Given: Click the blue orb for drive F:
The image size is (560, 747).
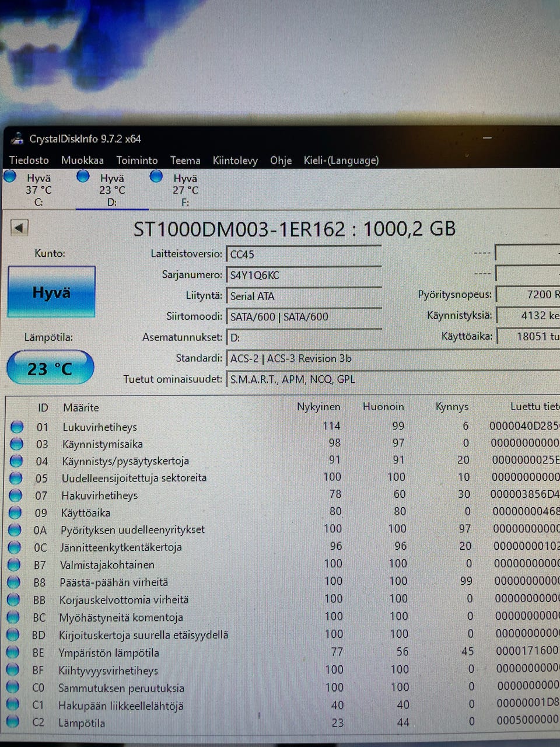Looking at the screenshot, I should pyautogui.click(x=156, y=176).
